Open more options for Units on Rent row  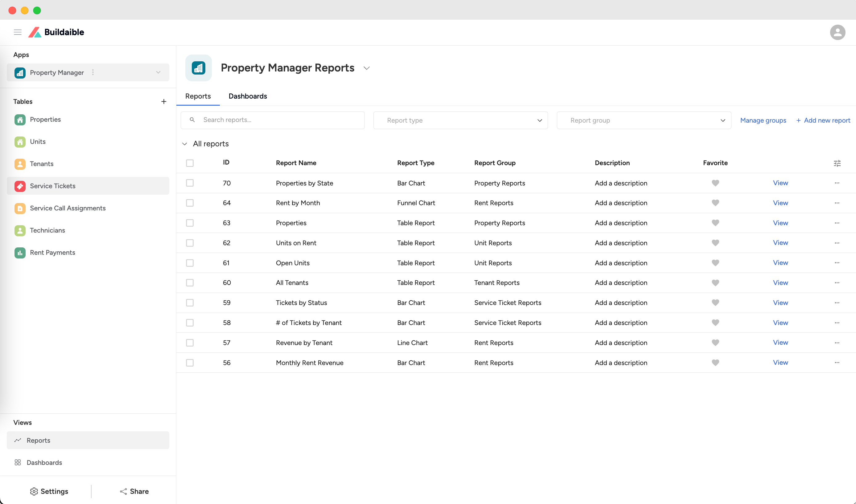(837, 243)
